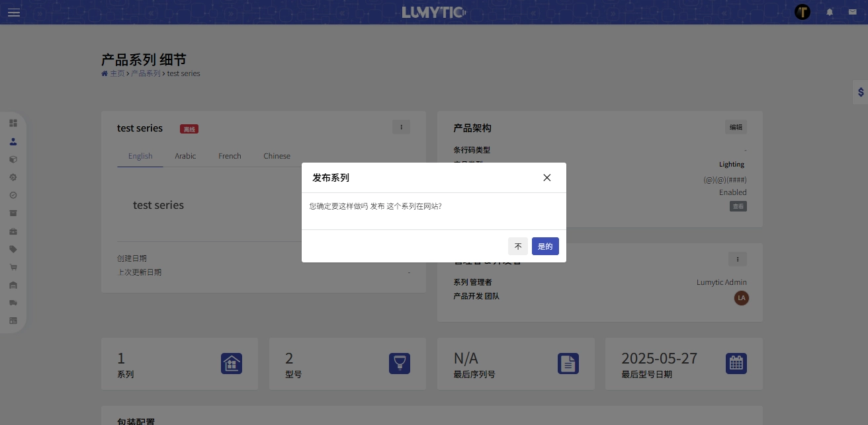Open the notifications bell icon
The height and width of the screenshot is (425, 868).
[830, 12]
